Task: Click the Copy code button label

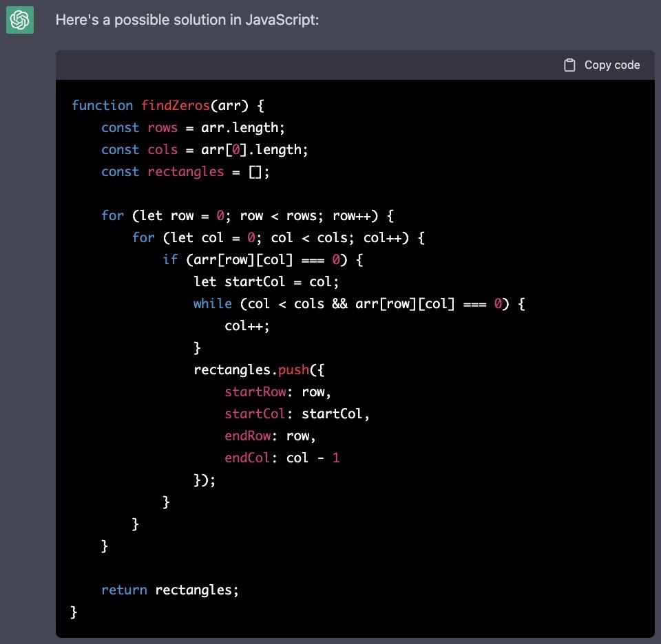Action: 612,65
